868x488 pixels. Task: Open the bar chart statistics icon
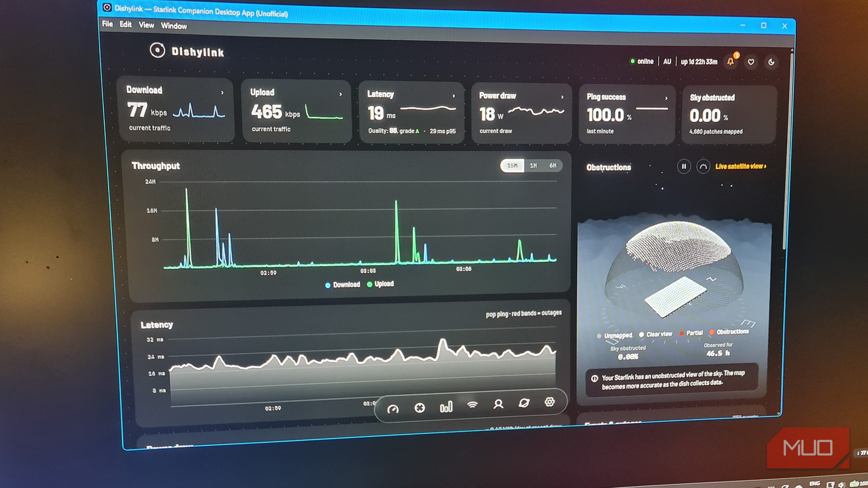(x=446, y=407)
